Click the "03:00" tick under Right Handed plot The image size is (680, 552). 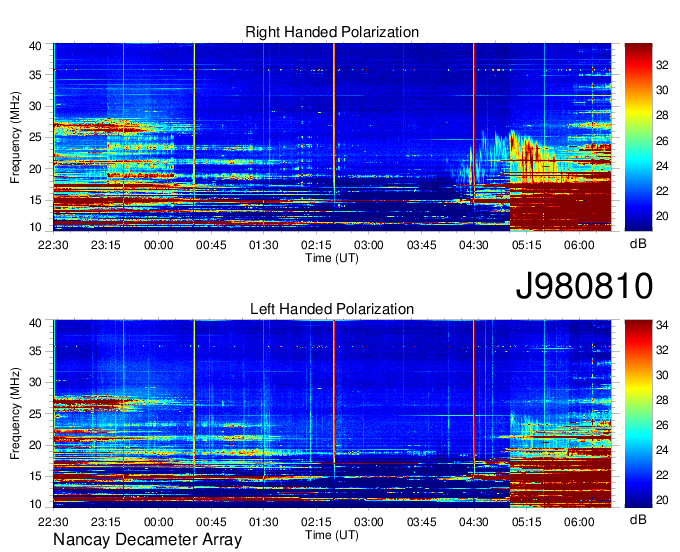[x=369, y=245]
